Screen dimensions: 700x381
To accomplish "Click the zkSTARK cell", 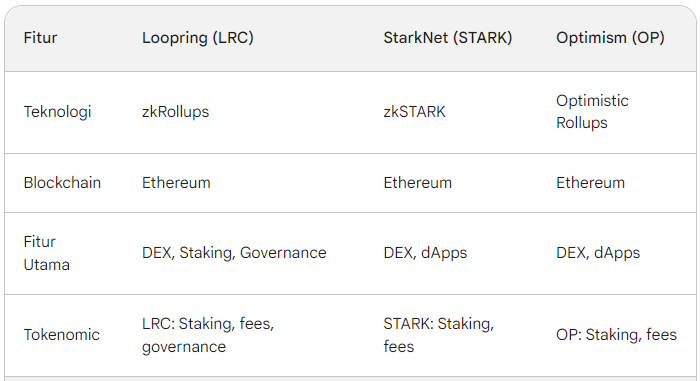I will (x=414, y=112).
